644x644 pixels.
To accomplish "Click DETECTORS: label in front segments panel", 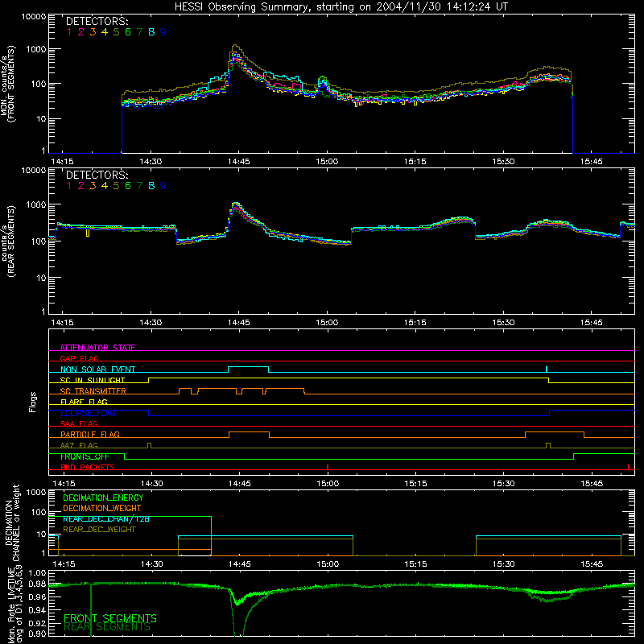I will pyautogui.click(x=97, y=22).
